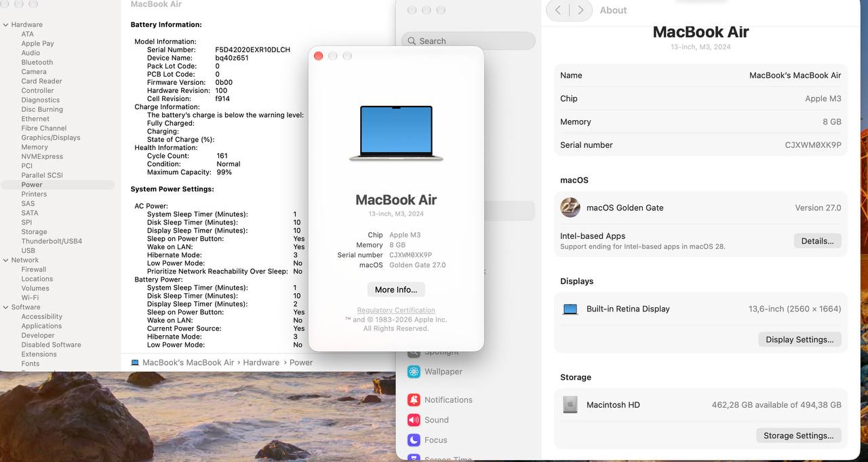Select Fonts under Software
The height and width of the screenshot is (462, 868).
[x=31, y=364]
